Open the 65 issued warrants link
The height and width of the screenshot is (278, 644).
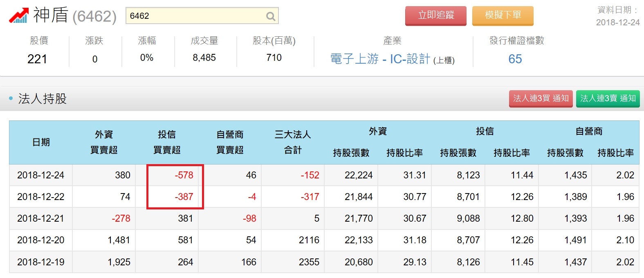[515, 59]
